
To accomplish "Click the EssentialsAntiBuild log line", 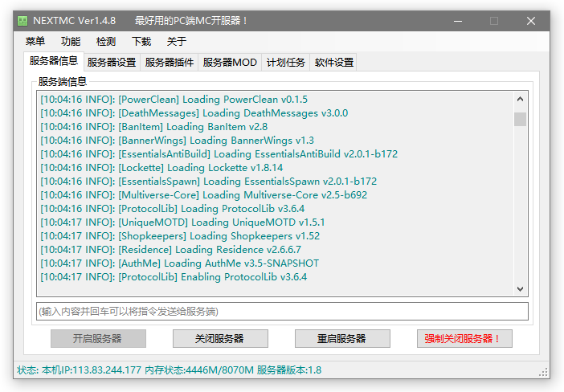I will [219, 154].
